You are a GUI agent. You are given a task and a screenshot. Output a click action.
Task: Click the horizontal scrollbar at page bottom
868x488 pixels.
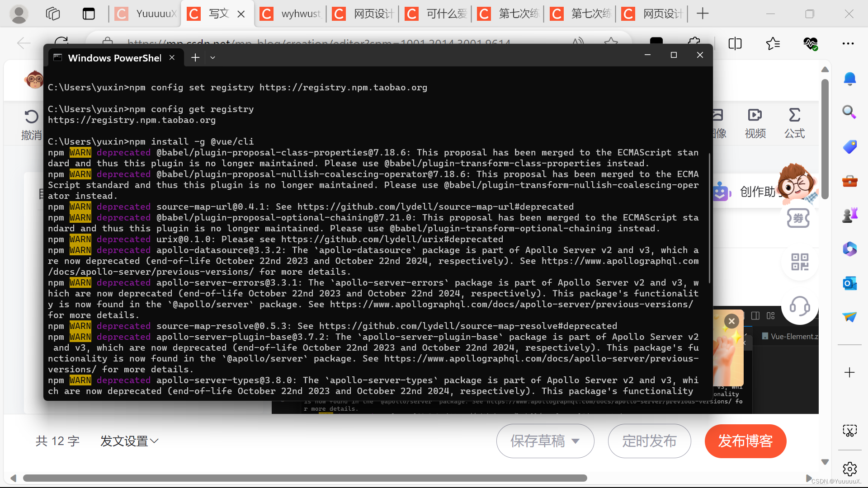pyautogui.click(x=305, y=478)
